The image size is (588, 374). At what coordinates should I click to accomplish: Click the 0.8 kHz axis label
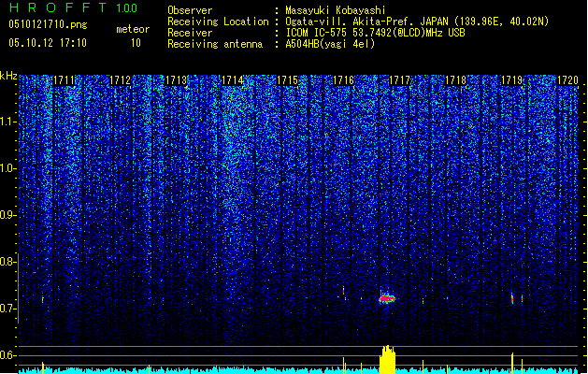coord(7,262)
